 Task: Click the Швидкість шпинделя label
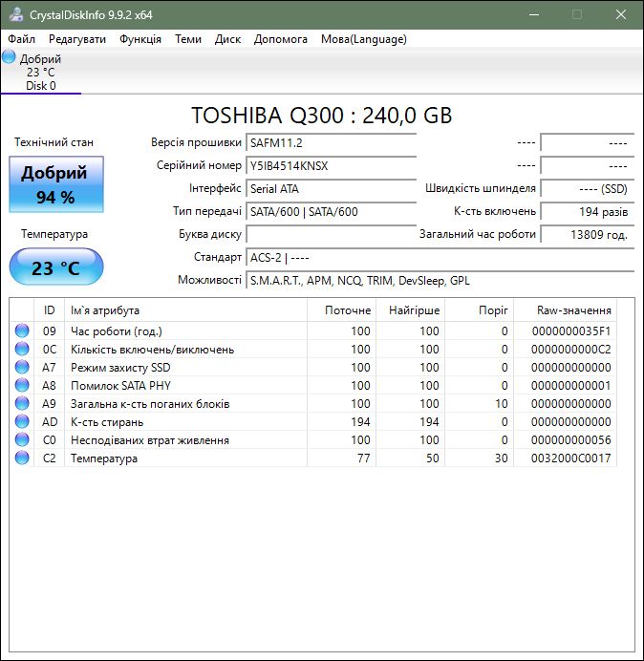tap(481, 188)
